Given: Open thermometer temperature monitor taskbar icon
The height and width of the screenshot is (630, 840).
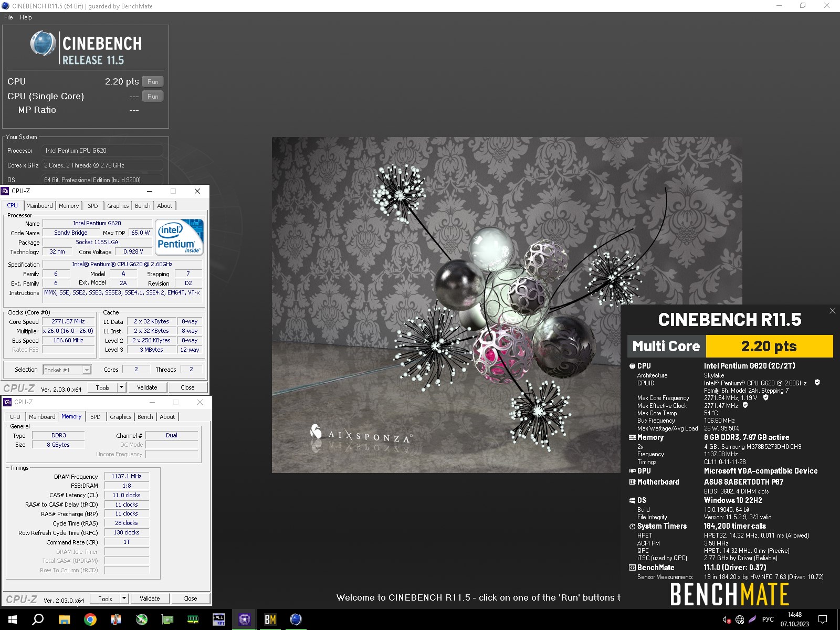Looking at the screenshot, I should [x=116, y=619].
